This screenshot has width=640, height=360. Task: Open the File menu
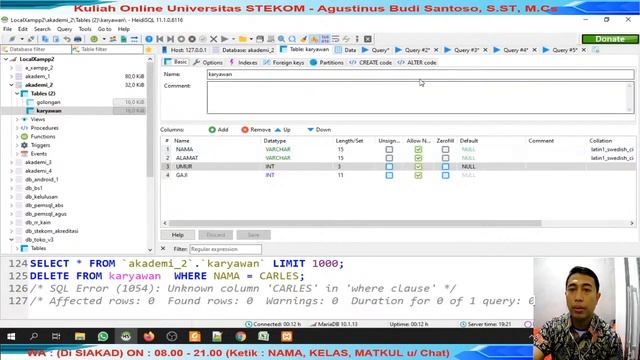(x=7, y=29)
